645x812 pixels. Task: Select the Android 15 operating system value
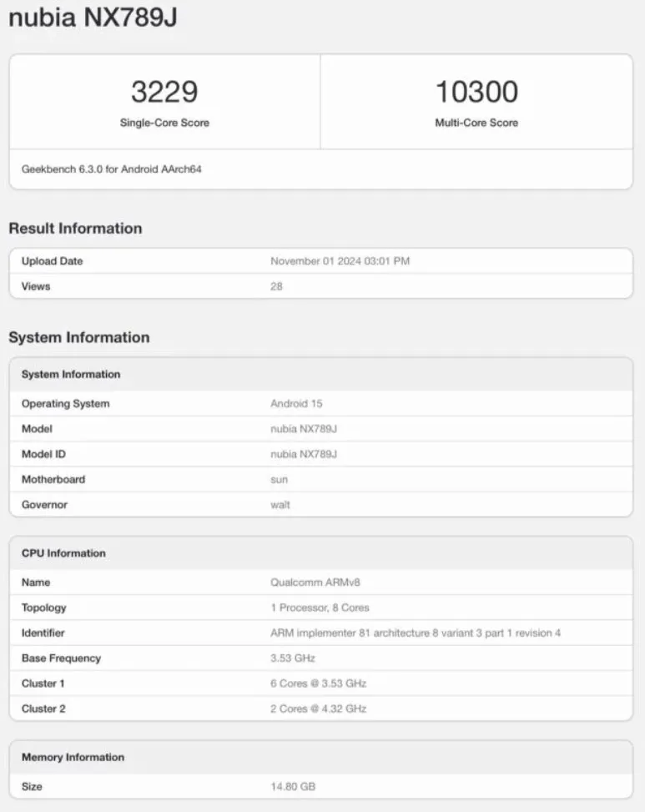[x=296, y=403]
